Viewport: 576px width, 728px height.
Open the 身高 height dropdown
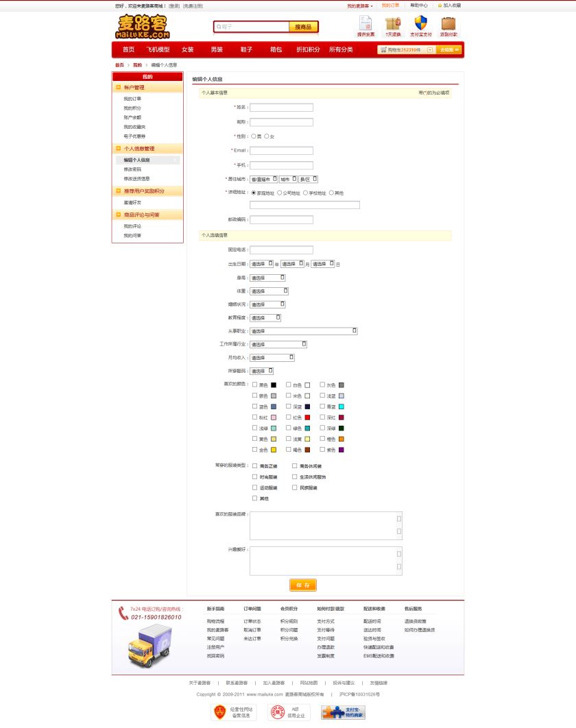267,278
